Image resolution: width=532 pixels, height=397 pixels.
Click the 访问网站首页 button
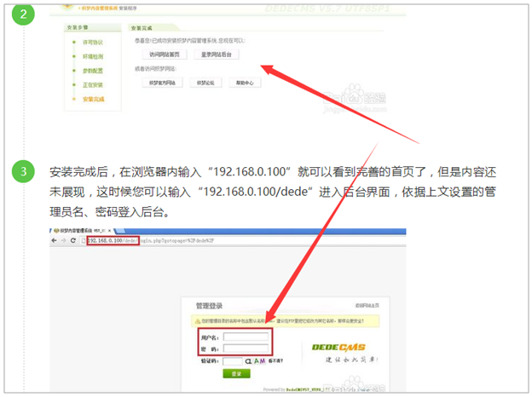tap(165, 54)
